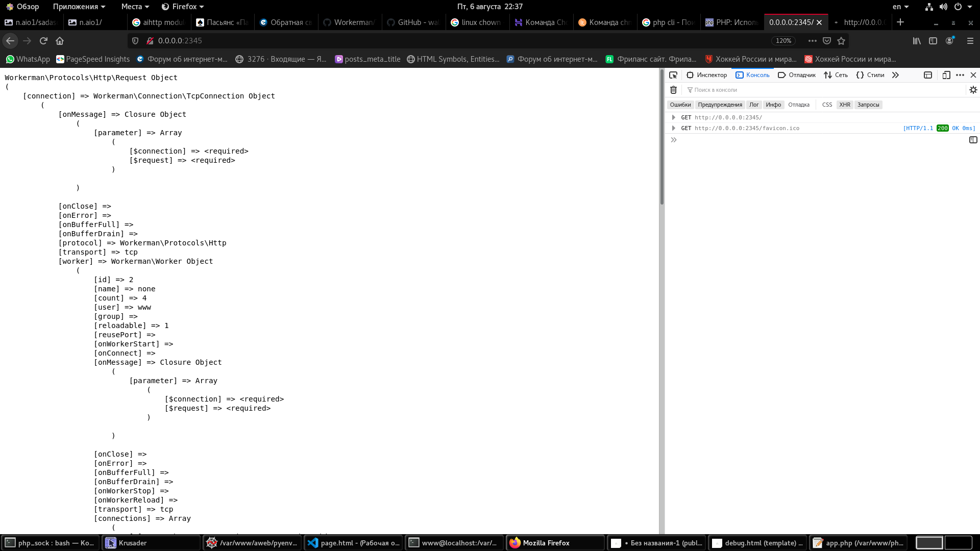
Task: Toggle responsive design mode icon
Action: [946, 75]
